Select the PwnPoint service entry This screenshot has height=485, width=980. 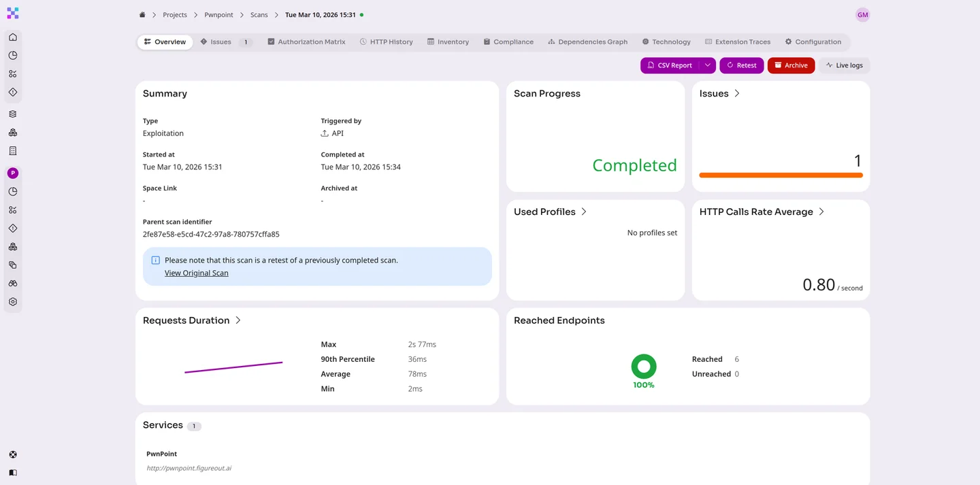coord(162,454)
